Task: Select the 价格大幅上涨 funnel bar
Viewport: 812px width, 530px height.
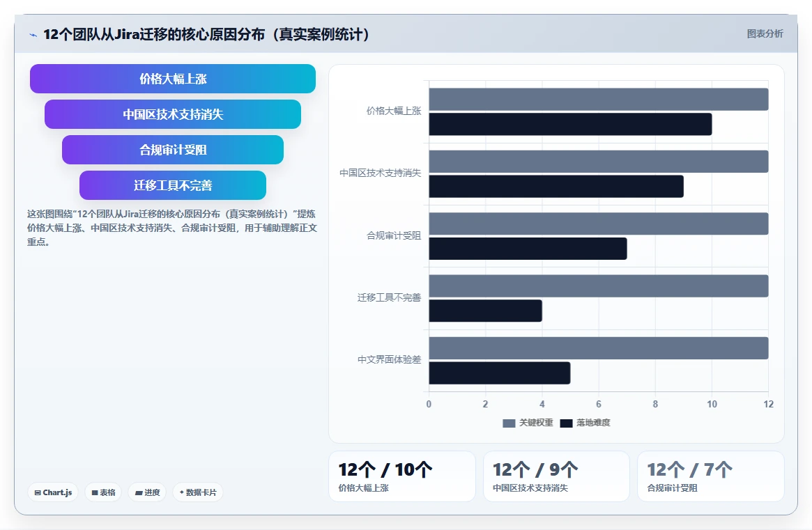Action: coord(172,79)
